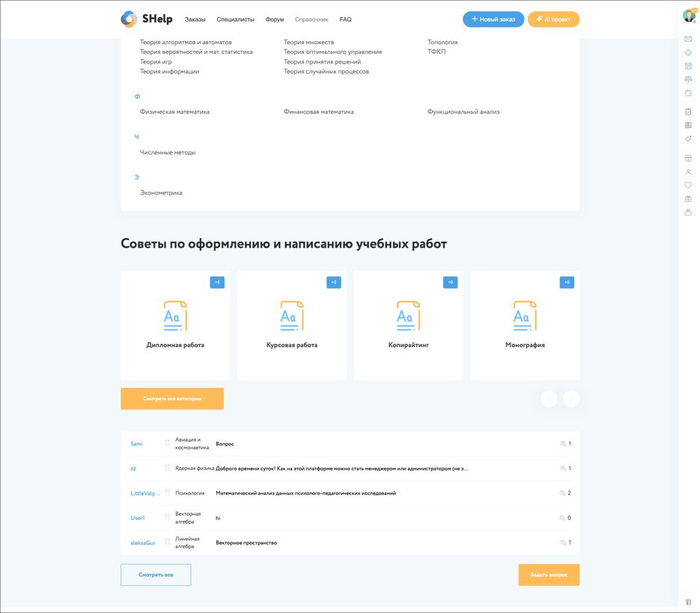Open the question starting Доброго времени суток
This screenshot has width=700, height=613.
[x=342, y=469]
